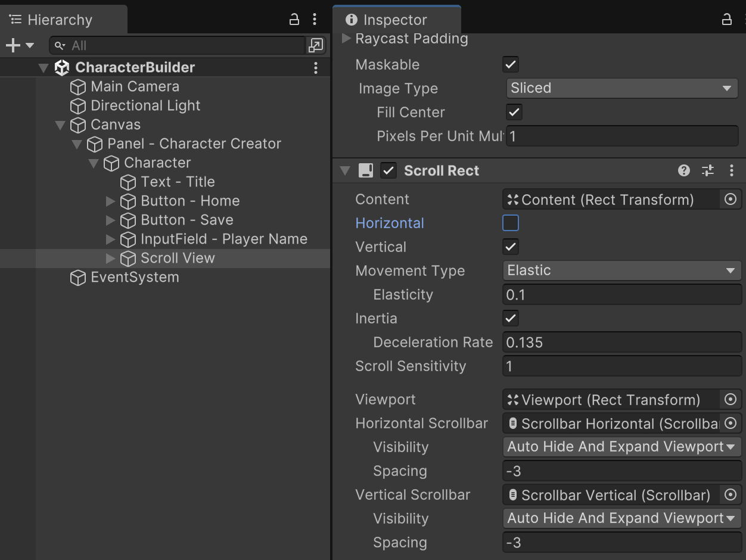This screenshot has width=746, height=560.
Task: Click the Viewport object picker circle
Action: pos(731,400)
